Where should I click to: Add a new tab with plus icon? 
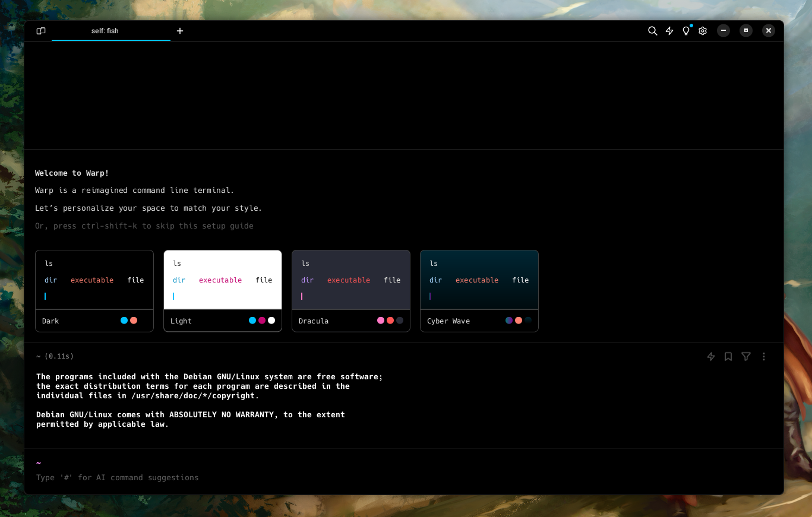click(180, 31)
